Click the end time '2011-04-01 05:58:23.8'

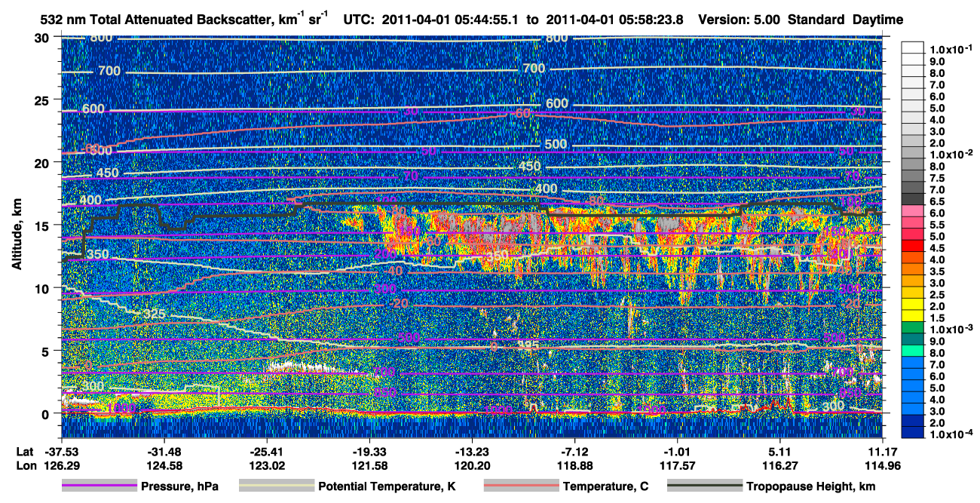(614, 20)
